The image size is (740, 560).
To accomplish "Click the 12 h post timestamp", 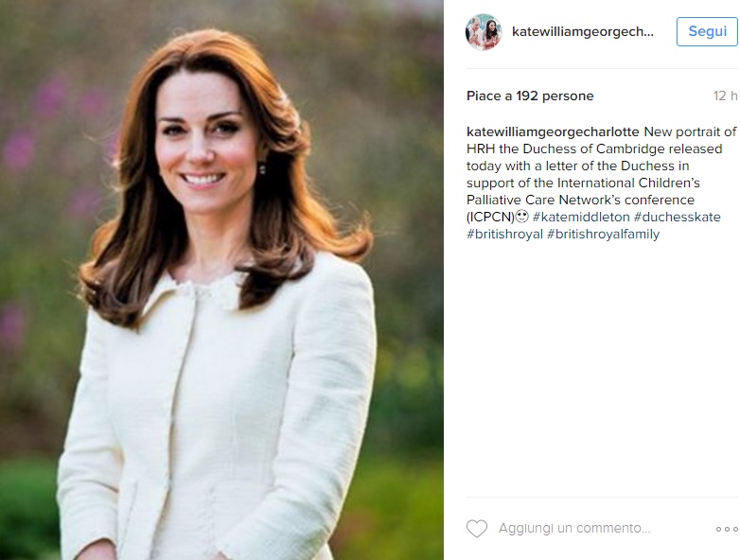I will pos(726,96).
